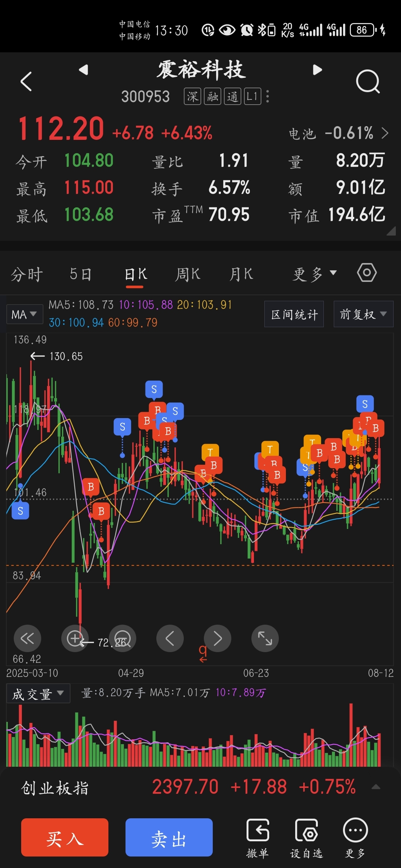Tap the 最低 103.68 value
The width and height of the screenshot is (401, 868).
click(89, 215)
